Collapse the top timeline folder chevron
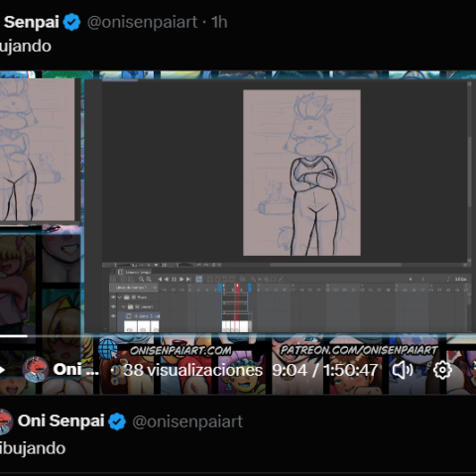This screenshot has height=476, width=476. [120, 297]
